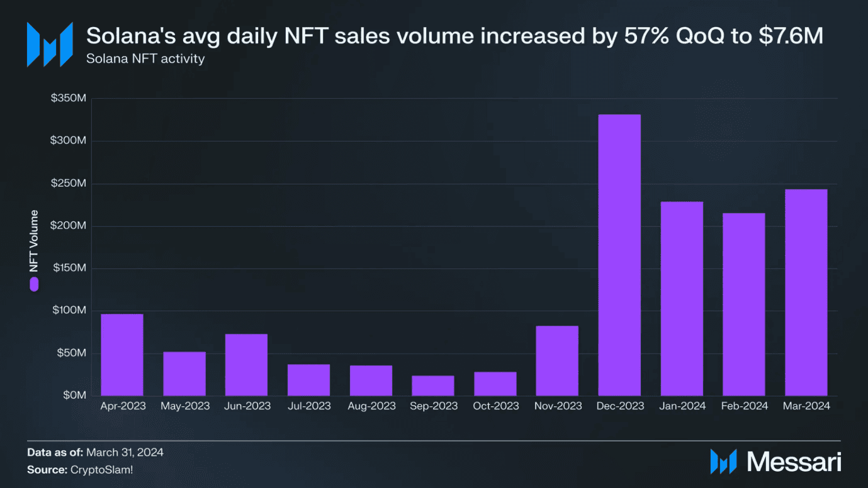Select the Apr-2023 bar
The width and height of the screenshot is (868, 488).
pyautogui.click(x=122, y=355)
